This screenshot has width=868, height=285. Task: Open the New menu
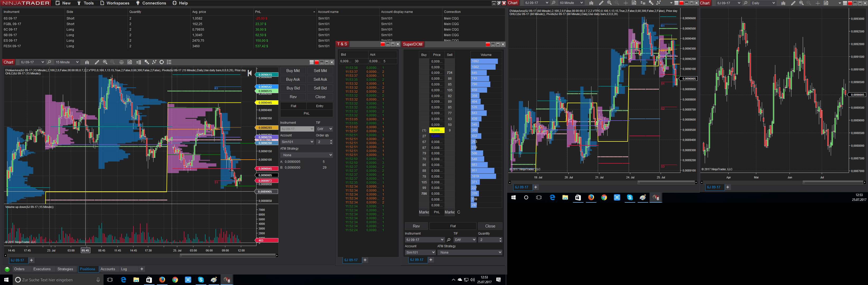coord(63,3)
